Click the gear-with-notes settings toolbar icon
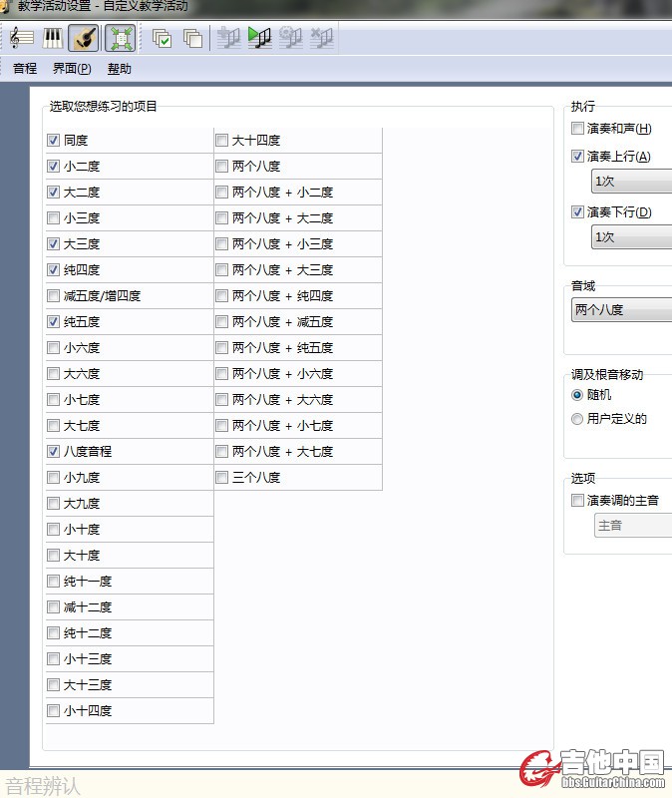Viewport: 672px width, 798px height. click(290, 38)
